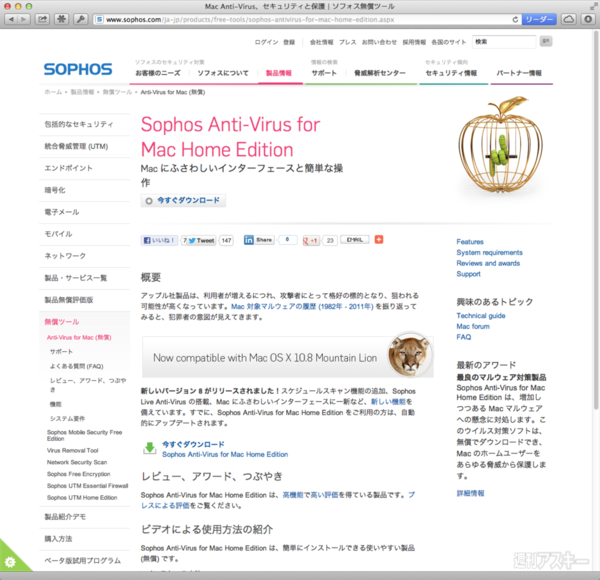The width and height of the screenshot is (600, 580).
Task: Click the 今すぐダウンロード button under the title
Action: click(183, 200)
